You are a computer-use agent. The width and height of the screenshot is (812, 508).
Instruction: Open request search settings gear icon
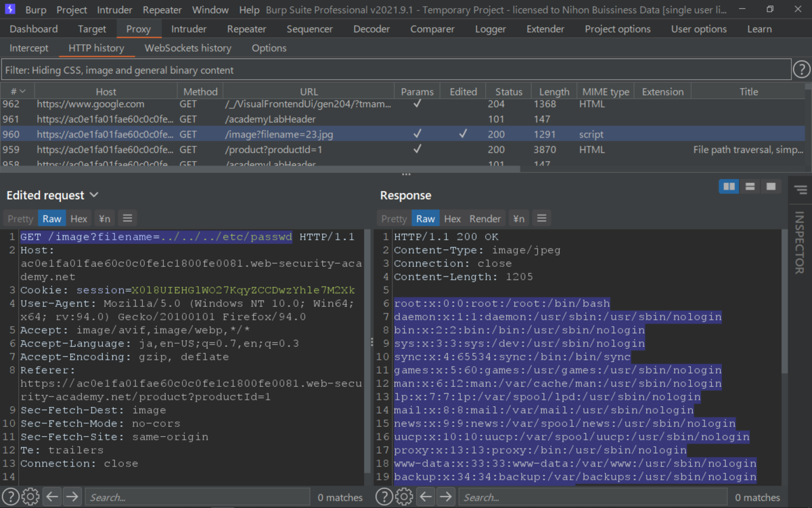30,496
